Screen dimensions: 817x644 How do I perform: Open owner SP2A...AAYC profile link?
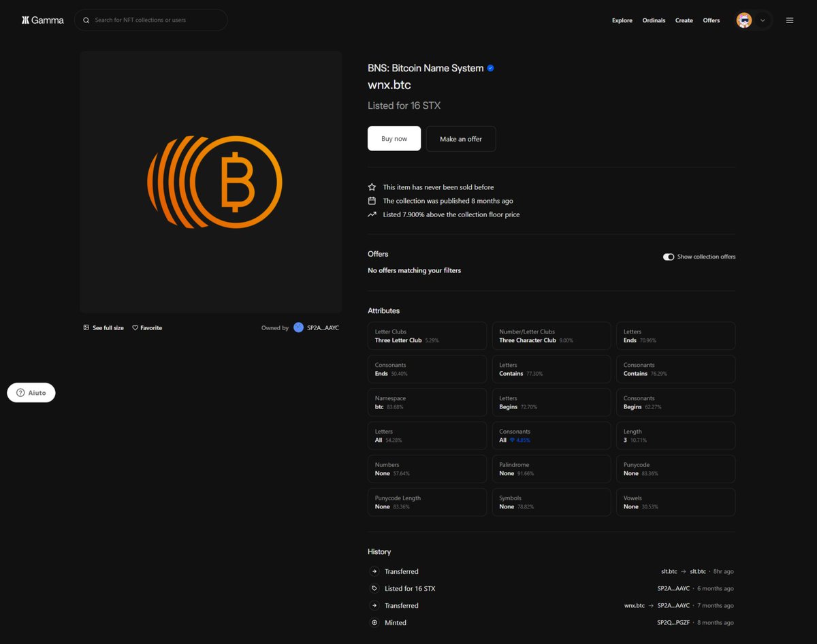[x=323, y=328]
